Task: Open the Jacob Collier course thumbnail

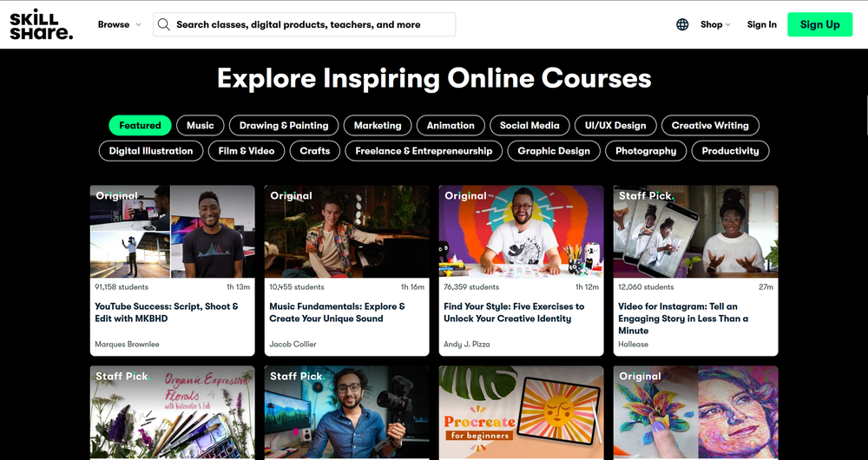Action: [x=346, y=232]
